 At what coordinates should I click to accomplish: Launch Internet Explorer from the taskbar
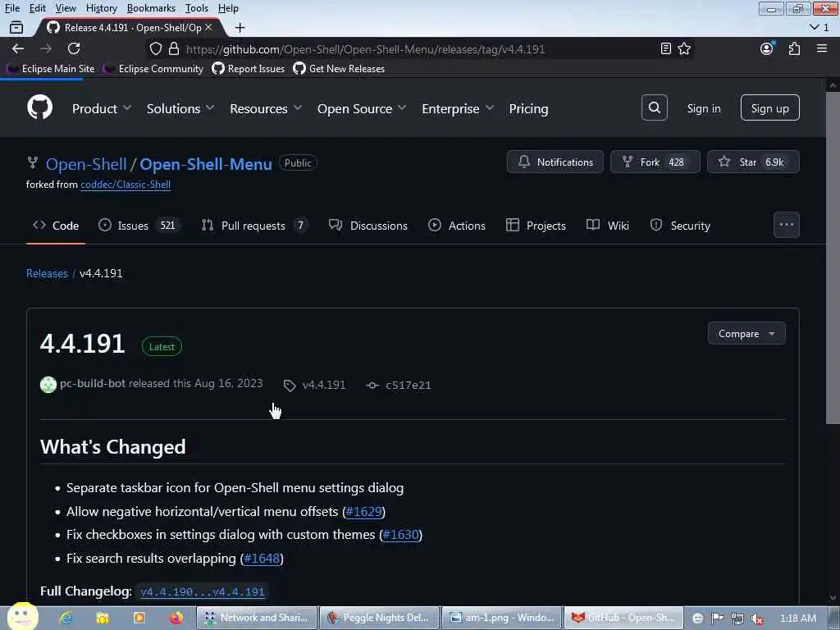pos(66,618)
